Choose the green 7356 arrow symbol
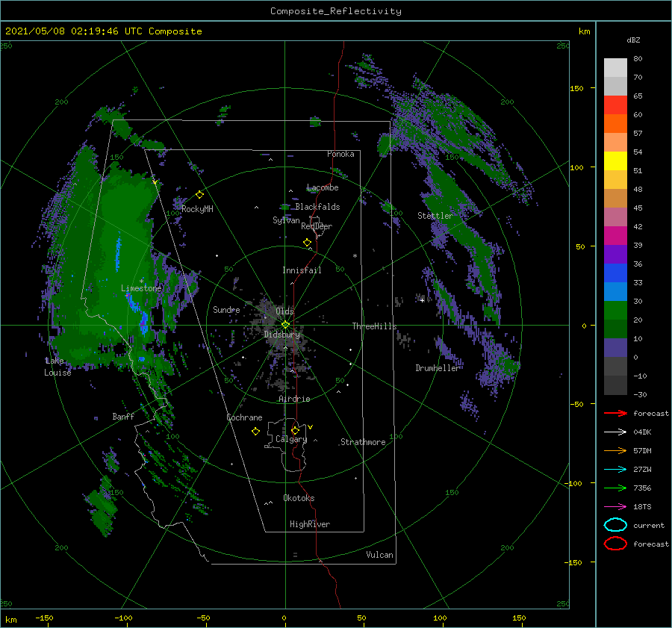This screenshot has width=672, height=628. 615,488
